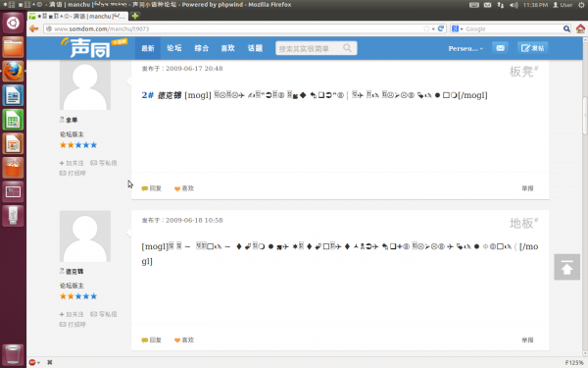Image resolution: width=588 pixels, height=368 pixels.
Task: Bookmark page with the star icon
Action: pos(426,28)
